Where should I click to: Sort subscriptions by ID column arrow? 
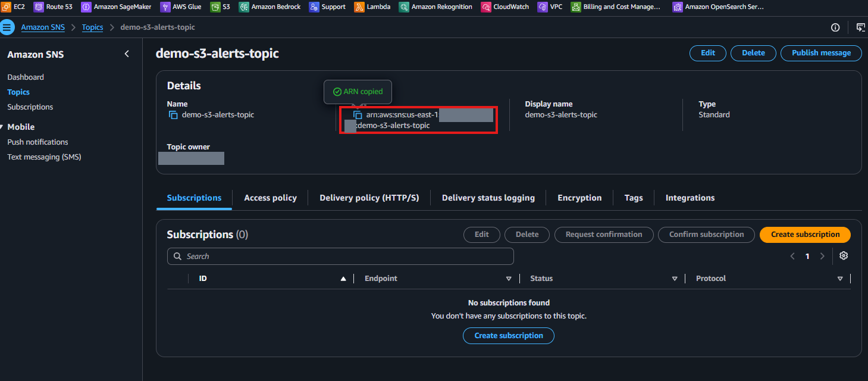coord(343,279)
